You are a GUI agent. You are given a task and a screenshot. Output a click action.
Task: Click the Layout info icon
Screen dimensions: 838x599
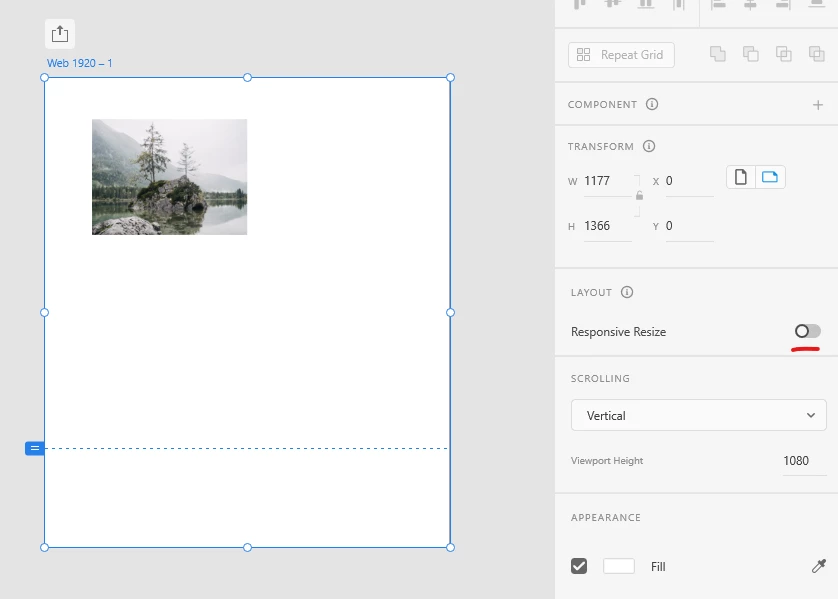[627, 292]
